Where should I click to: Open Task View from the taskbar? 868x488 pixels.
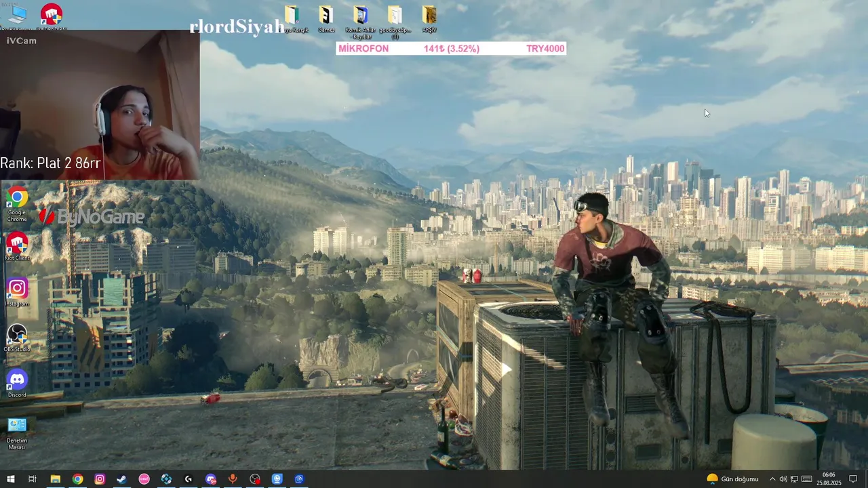(32, 479)
